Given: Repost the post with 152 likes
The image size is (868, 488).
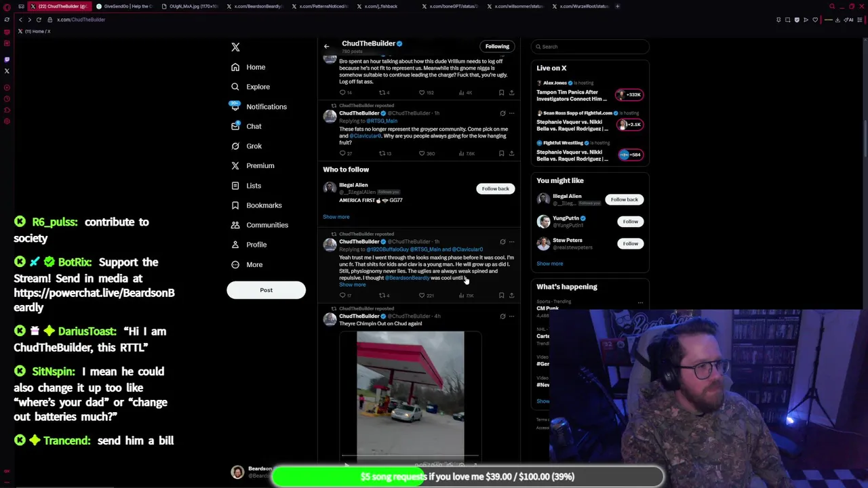Looking at the screenshot, I should (384, 92).
